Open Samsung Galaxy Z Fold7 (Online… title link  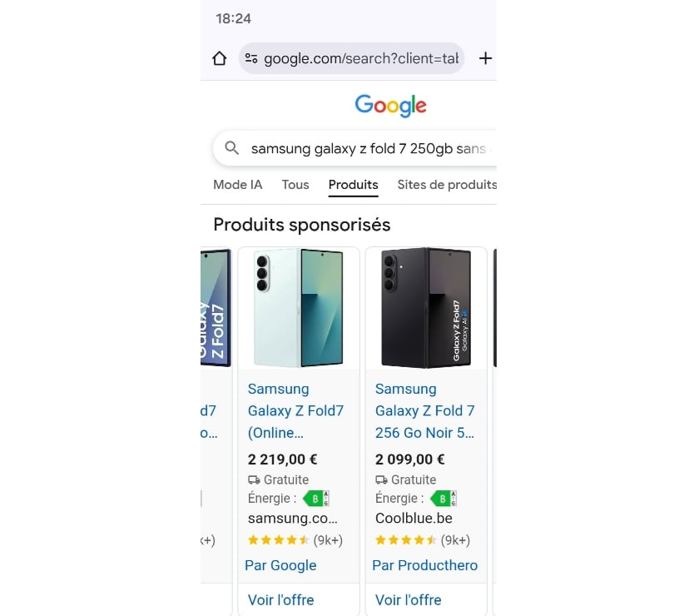pos(295,410)
